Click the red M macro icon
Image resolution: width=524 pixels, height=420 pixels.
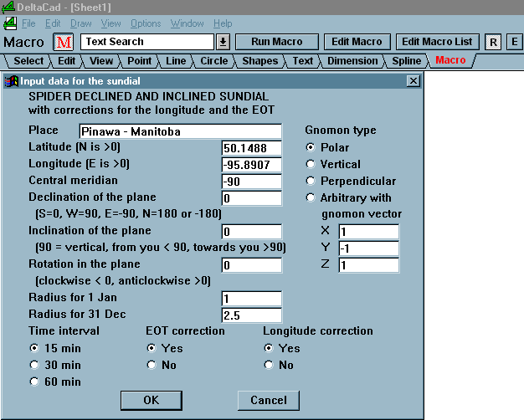coord(64,42)
